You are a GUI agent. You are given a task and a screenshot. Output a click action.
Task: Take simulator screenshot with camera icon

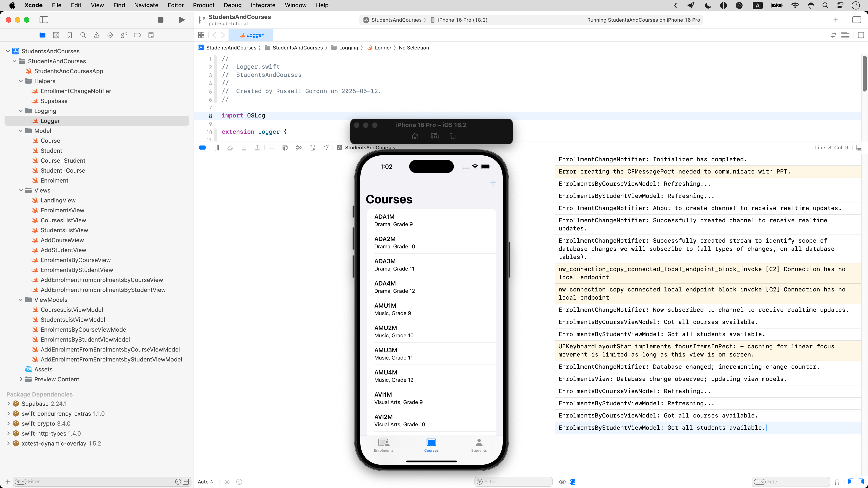tap(435, 136)
